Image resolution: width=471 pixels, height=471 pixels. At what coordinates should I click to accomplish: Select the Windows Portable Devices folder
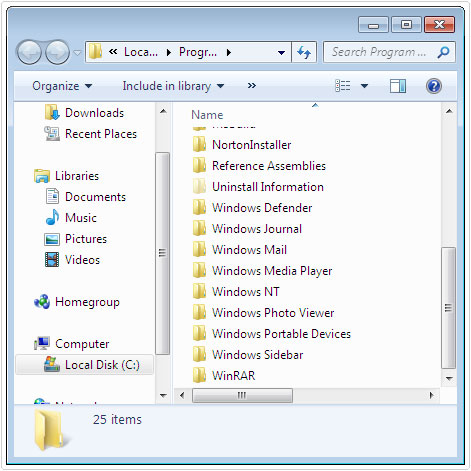[272, 334]
